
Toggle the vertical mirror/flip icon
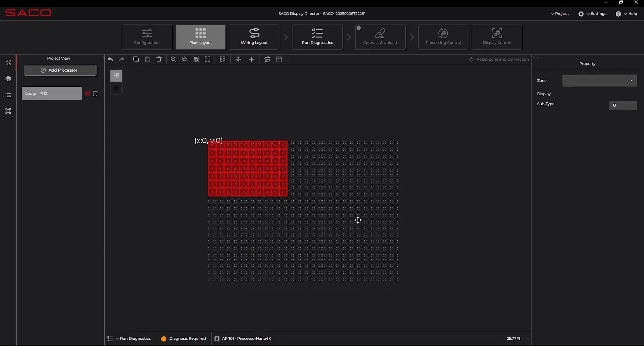pos(238,59)
